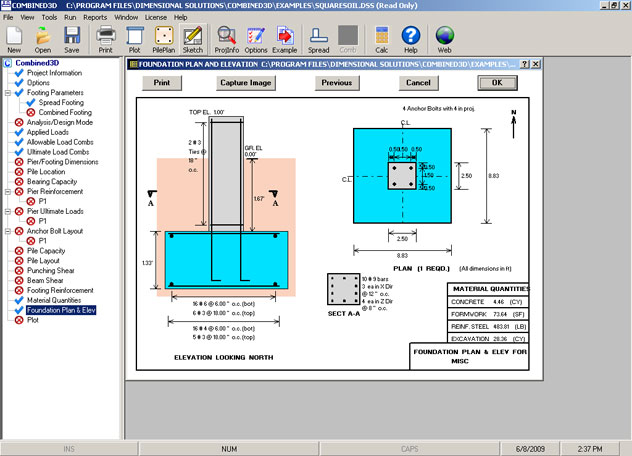
Task: Open the License menu
Action: tap(156, 17)
